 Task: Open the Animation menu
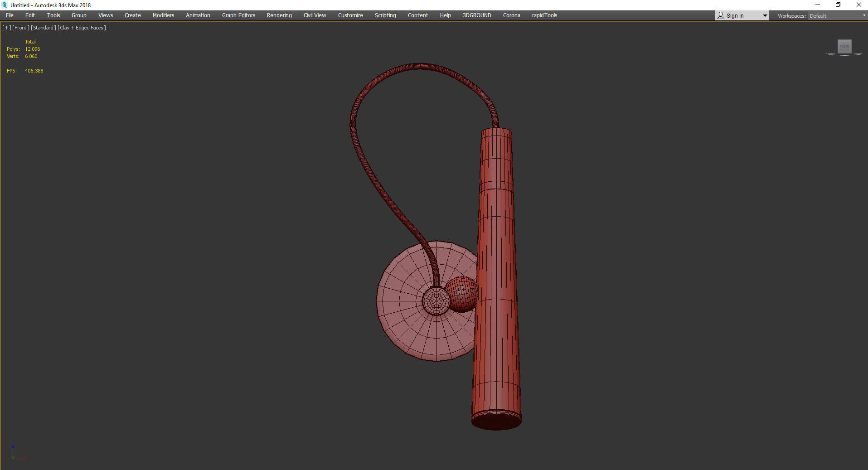(x=198, y=15)
